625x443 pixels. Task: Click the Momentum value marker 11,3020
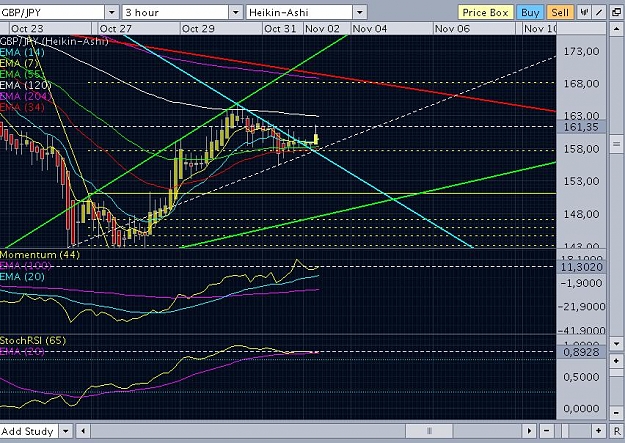(581, 267)
